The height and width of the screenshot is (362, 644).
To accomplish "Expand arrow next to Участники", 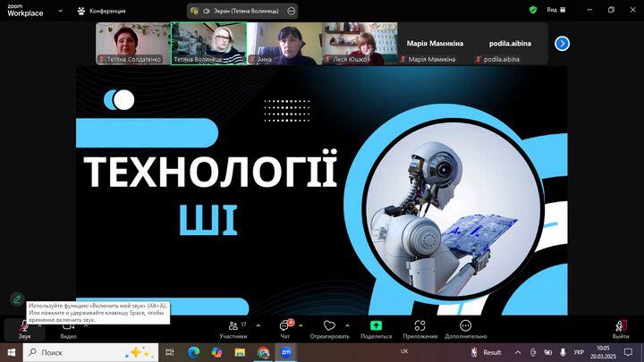I will (258, 325).
